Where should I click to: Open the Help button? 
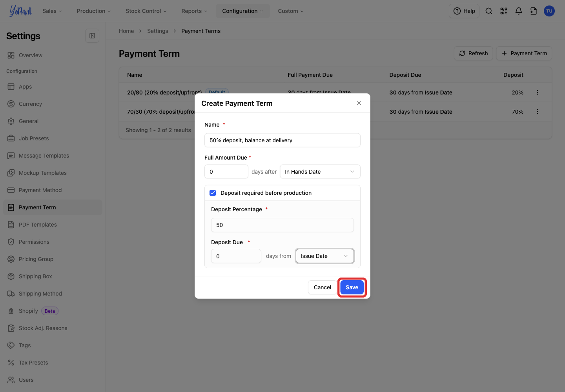[x=464, y=11]
